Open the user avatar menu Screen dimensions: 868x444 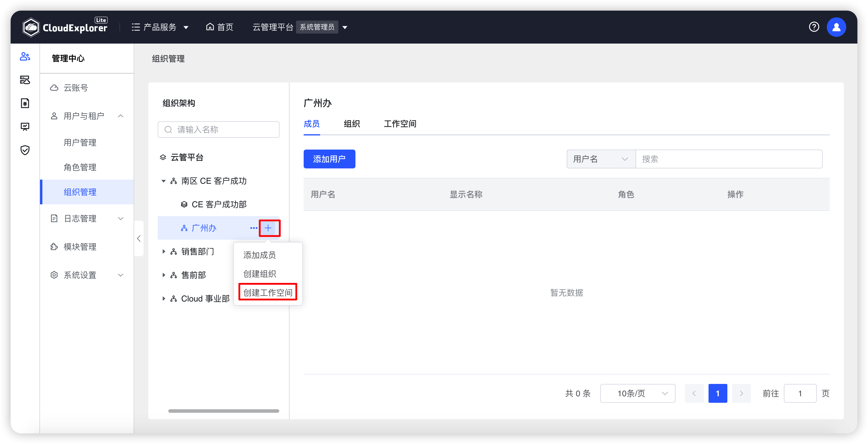[836, 27]
